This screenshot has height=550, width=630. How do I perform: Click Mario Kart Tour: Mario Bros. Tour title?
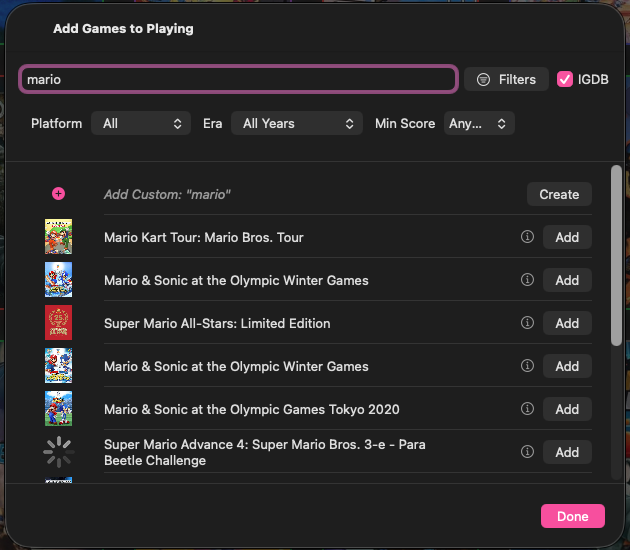(x=204, y=237)
